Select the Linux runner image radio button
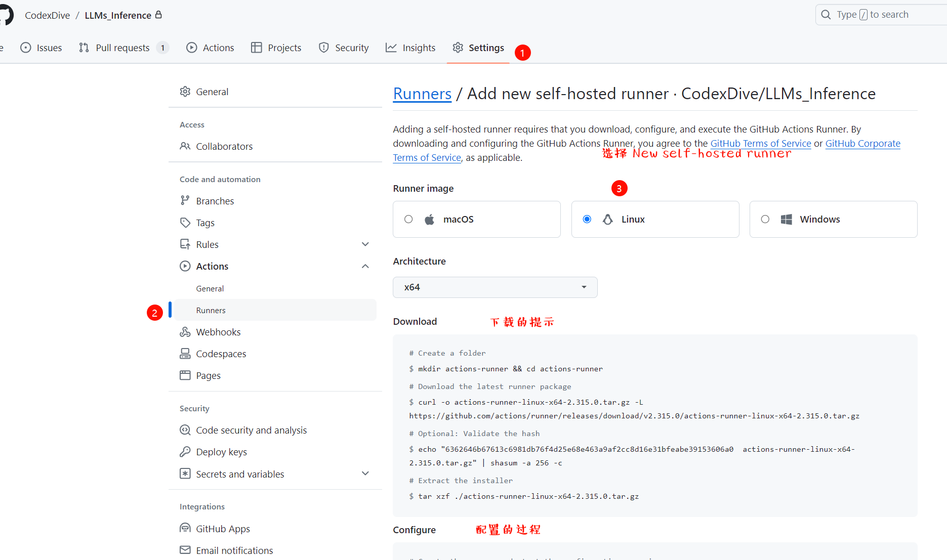Viewport: 947px width, 560px height. [x=587, y=219]
